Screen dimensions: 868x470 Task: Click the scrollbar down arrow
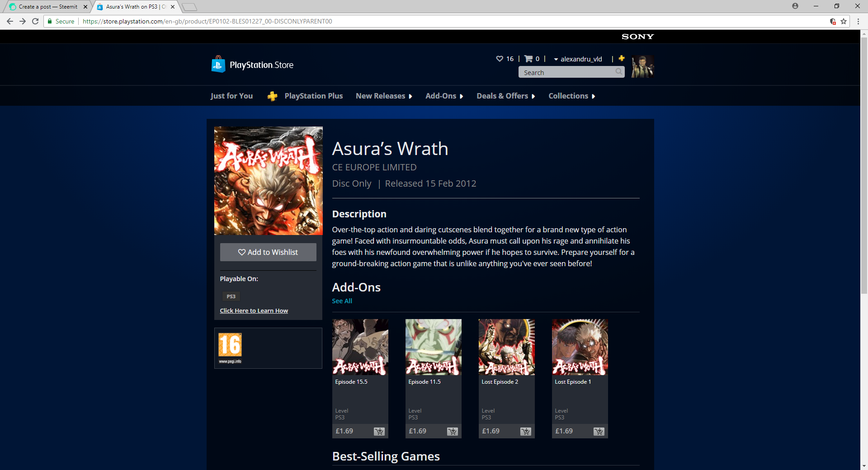tap(864, 466)
